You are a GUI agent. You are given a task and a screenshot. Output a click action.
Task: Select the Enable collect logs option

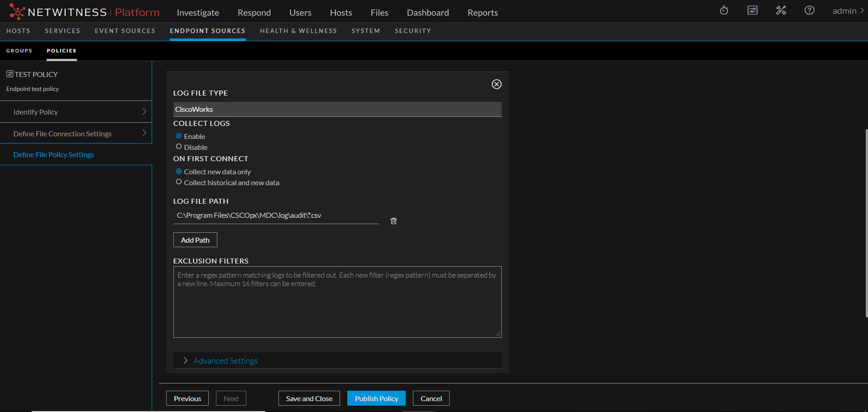pos(179,136)
